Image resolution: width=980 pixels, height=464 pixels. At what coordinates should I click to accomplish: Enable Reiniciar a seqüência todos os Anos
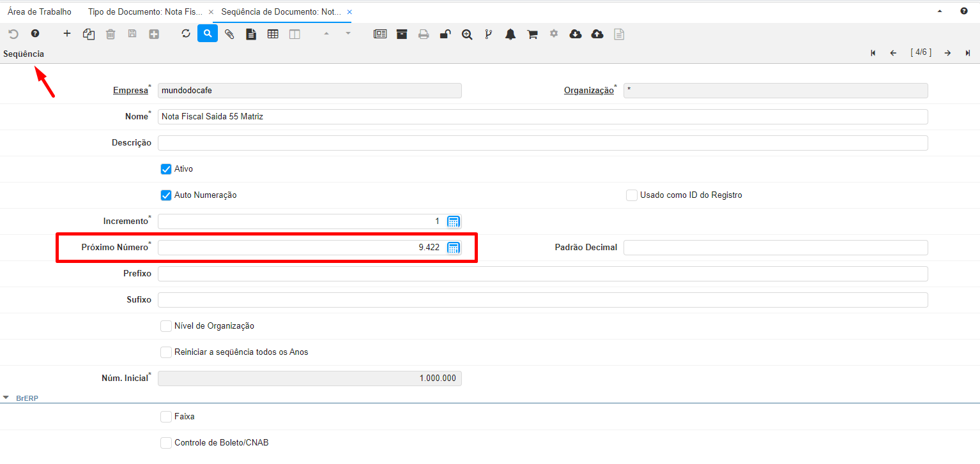166,352
